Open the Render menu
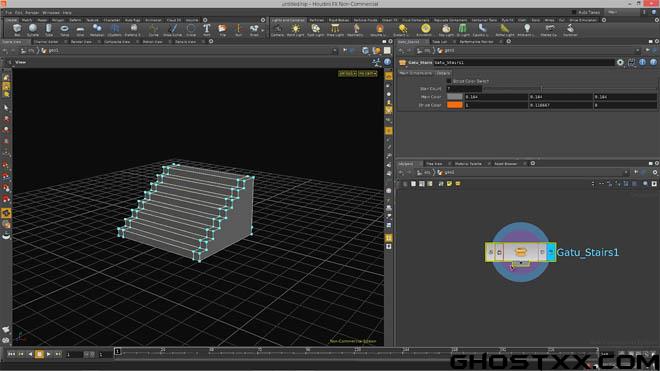This screenshot has width=660, height=371. click(32, 13)
